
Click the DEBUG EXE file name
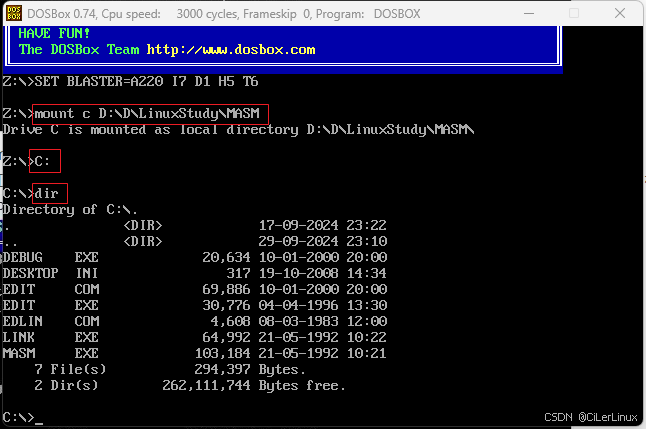(x=50, y=257)
